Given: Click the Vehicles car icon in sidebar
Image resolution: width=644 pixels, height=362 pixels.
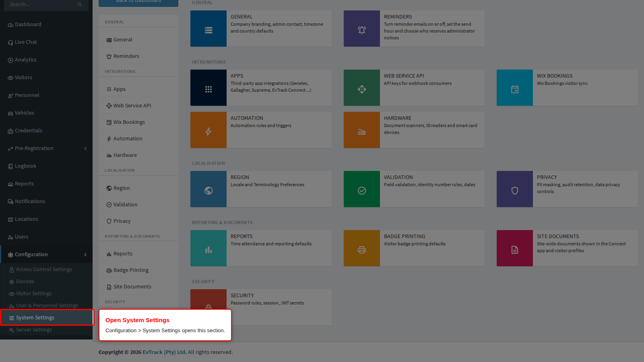Looking at the screenshot, I should [x=10, y=113].
